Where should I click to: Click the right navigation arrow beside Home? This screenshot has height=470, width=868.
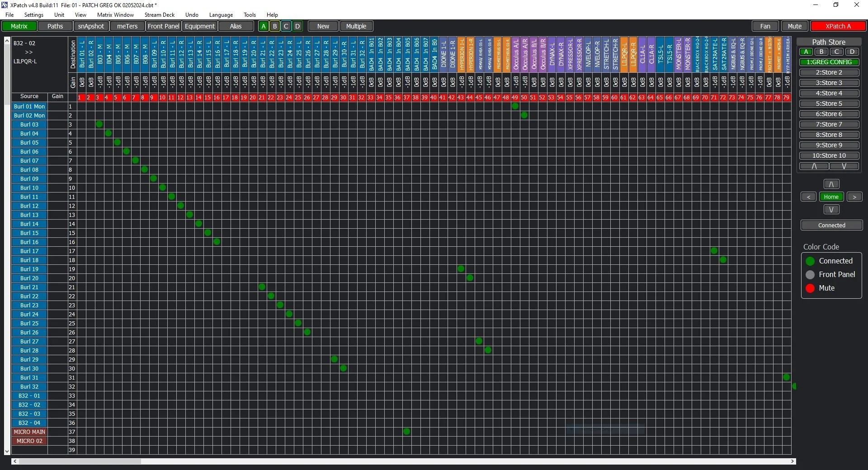[x=855, y=197]
